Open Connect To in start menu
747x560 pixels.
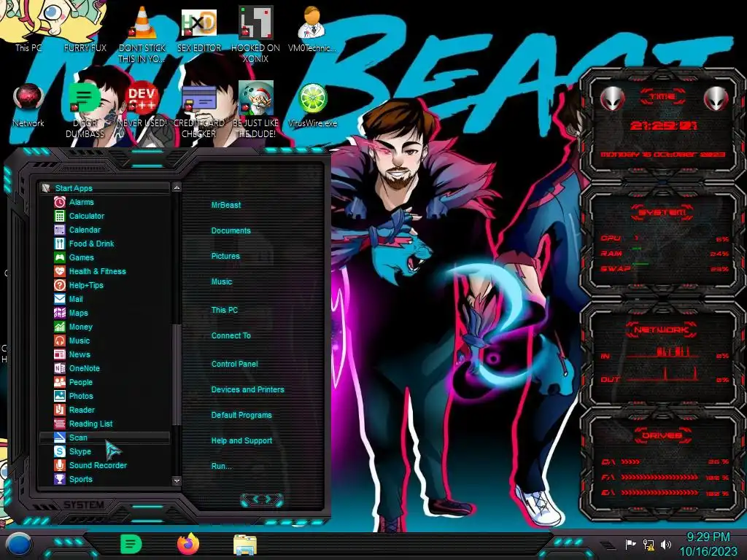231,335
